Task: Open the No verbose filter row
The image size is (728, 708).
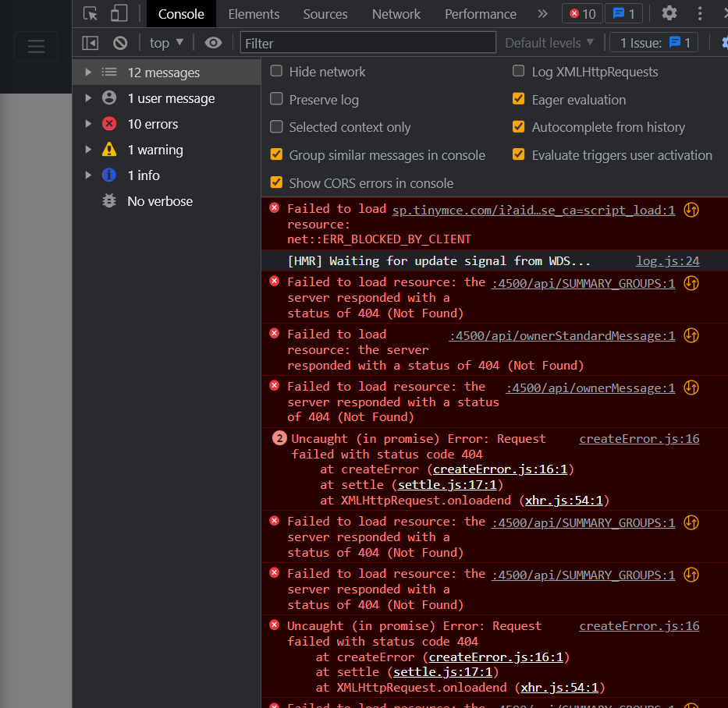Action: pyautogui.click(x=167, y=201)
